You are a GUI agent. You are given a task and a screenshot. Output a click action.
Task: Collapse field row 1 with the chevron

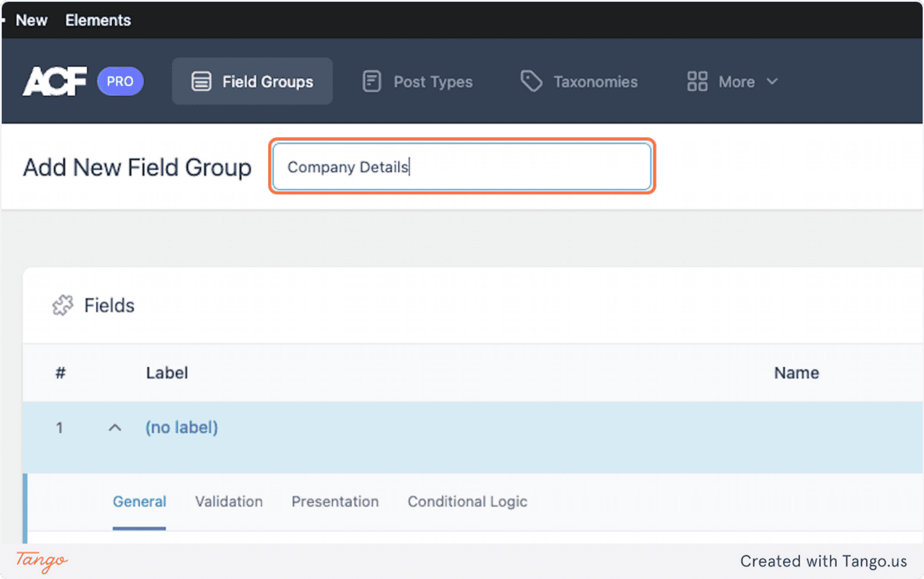114,428
